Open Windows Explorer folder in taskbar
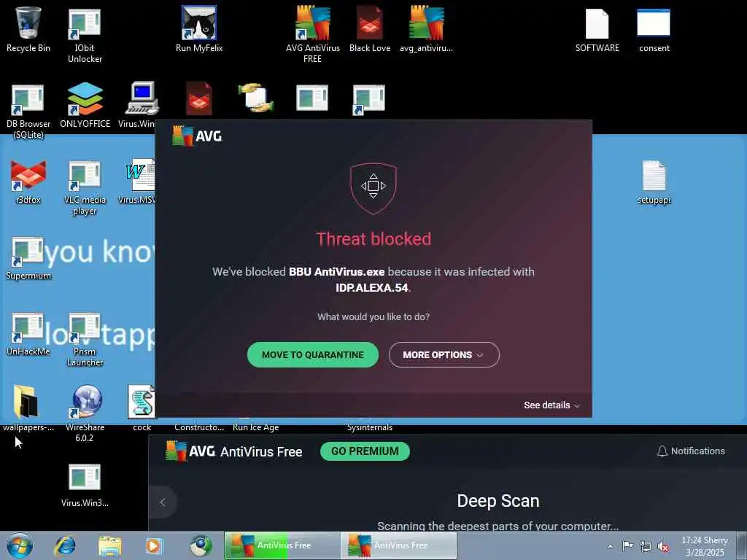This screenshot has height=560, width=747. tap(110, 545)
